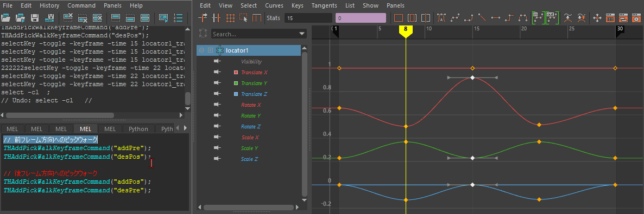The height and width of the screenshot is (214, 644).
Task: Open the Script Editor Command menu
Action: coord(81,6)
